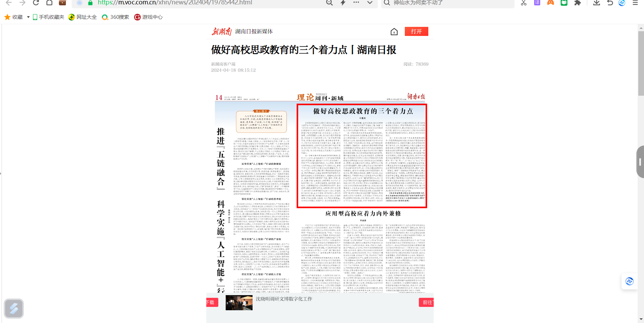Reload the current page
The width and height of the screenshot is (644, 323).
click(x=36, y=3)
